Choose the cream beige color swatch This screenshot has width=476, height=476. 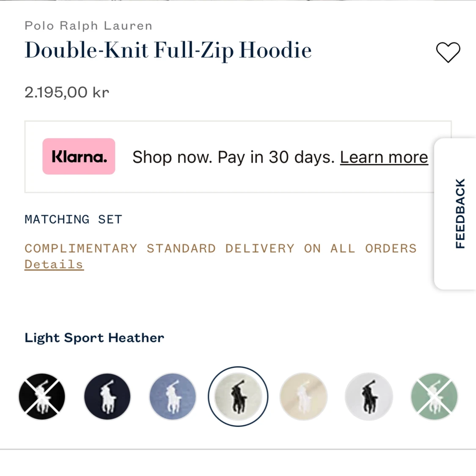point(303,396)
